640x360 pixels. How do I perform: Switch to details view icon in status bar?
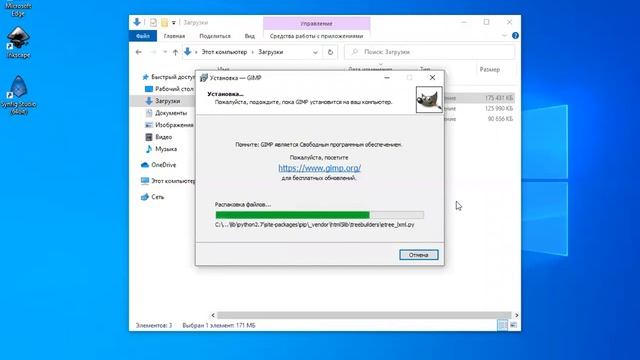click(x=502, y=325)
